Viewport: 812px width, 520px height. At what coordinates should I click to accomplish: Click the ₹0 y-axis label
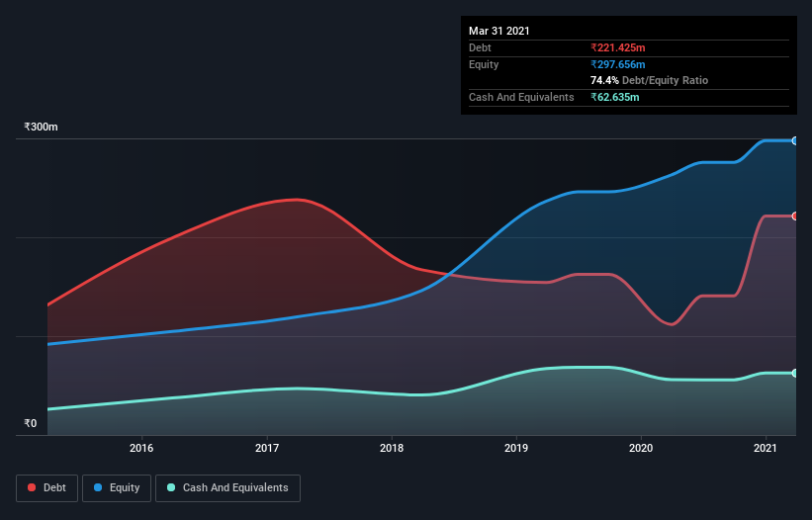31,423
